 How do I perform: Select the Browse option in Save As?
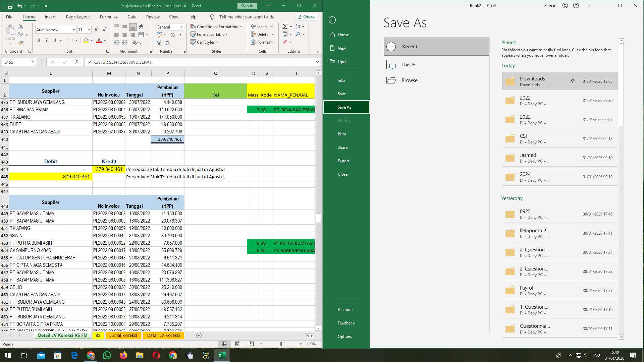(x=409, y=80)
